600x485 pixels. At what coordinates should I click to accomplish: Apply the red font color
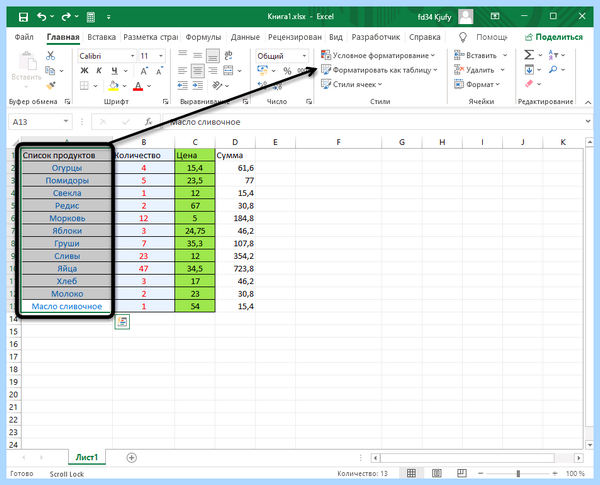138,86
